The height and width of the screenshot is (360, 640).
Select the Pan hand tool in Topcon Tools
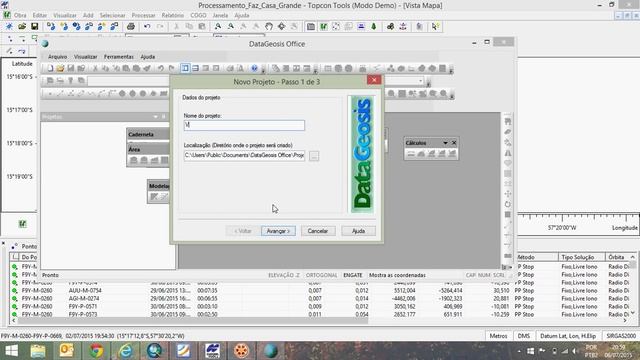(269, 27)
